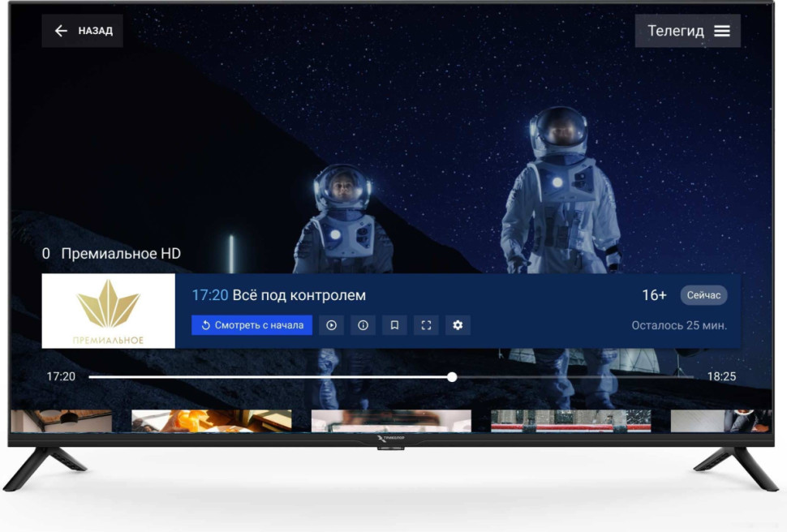
Task: Open program info via the info icon
Action: [363, 325]
